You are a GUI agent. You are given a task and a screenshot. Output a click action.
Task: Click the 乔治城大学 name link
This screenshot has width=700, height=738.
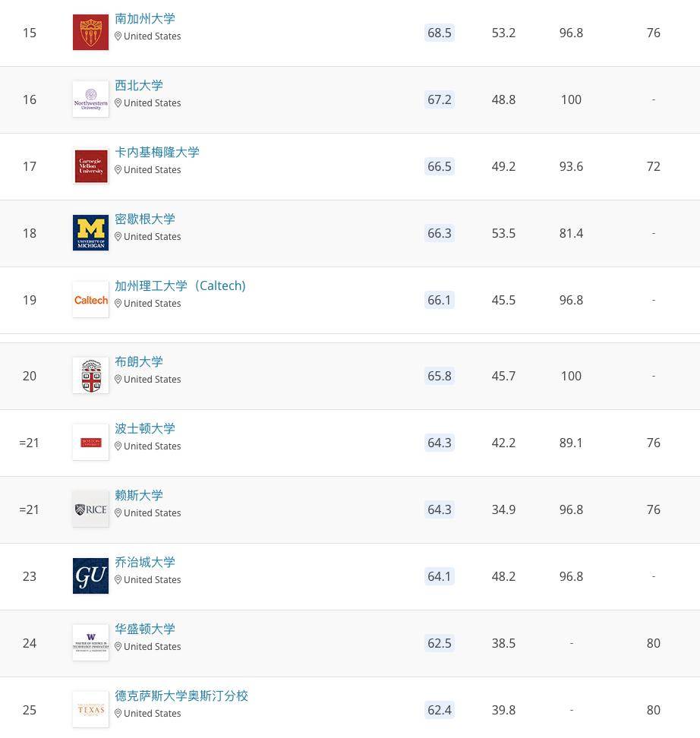pos(145,562)
